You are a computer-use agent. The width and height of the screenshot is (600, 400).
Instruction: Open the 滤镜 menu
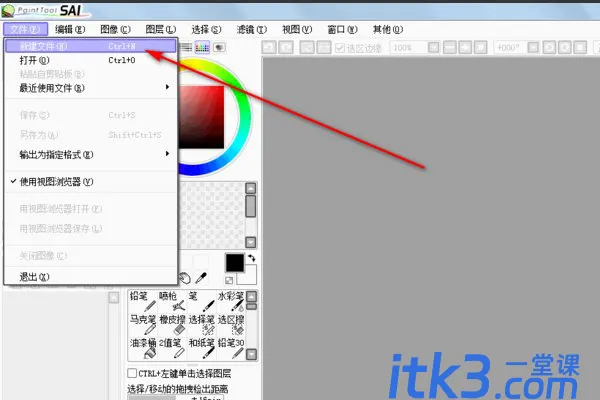[x=251, y=29]
